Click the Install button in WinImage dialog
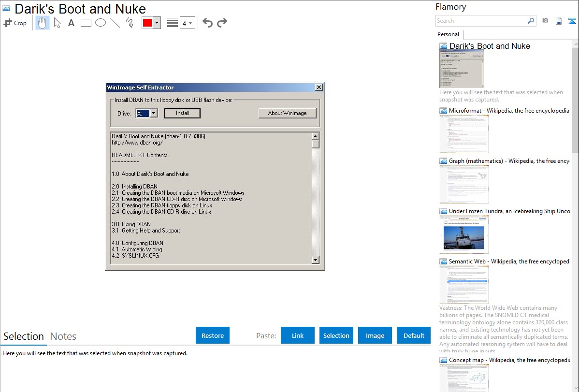This screenshot has width=579, height=392. pos(182,113)
